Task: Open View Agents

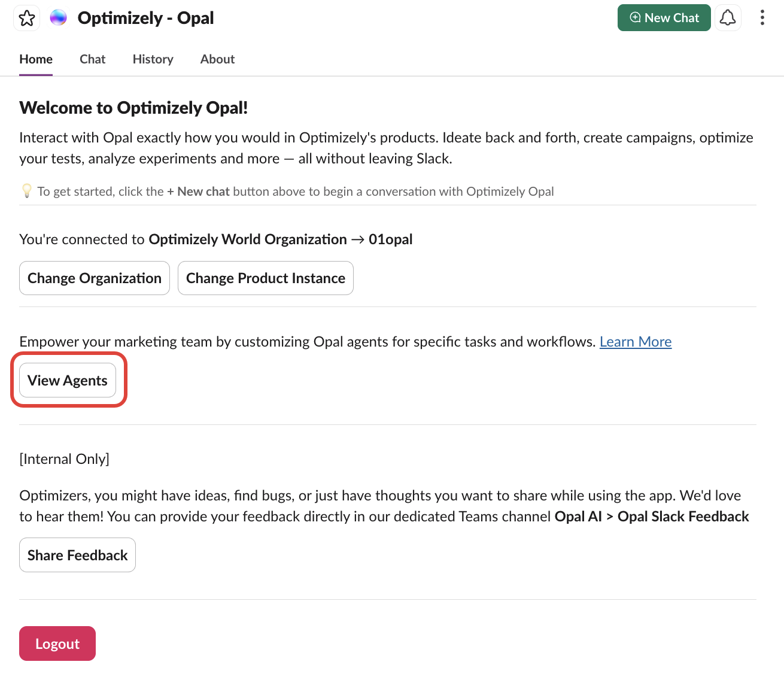Action: coord(68,381)
